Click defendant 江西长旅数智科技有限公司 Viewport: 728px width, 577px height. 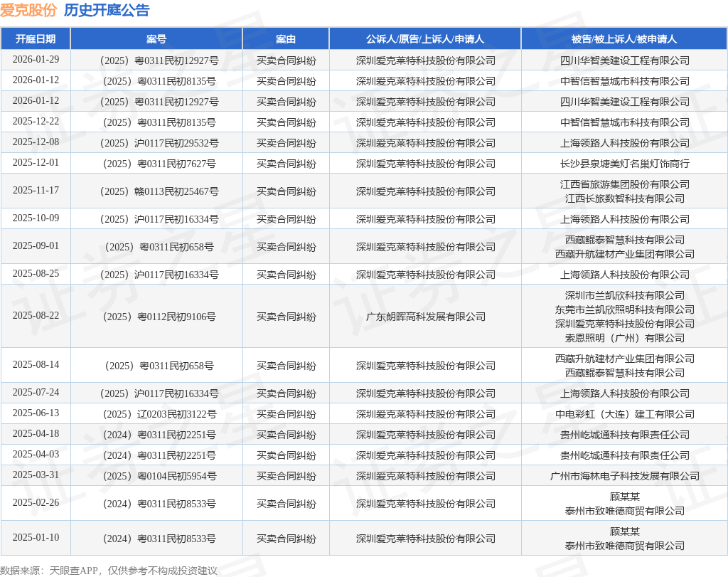click(x=624, y=198)
